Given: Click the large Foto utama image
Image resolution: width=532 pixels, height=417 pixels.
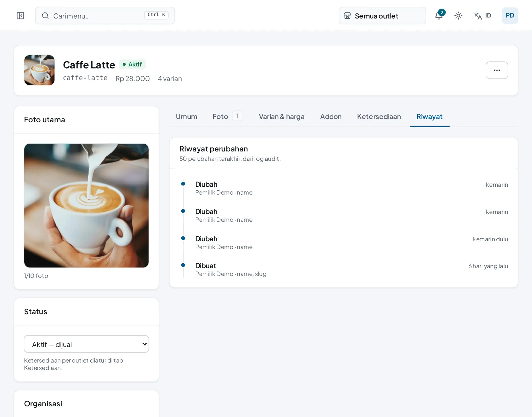Looking at the screenshot, I should 86,205.
